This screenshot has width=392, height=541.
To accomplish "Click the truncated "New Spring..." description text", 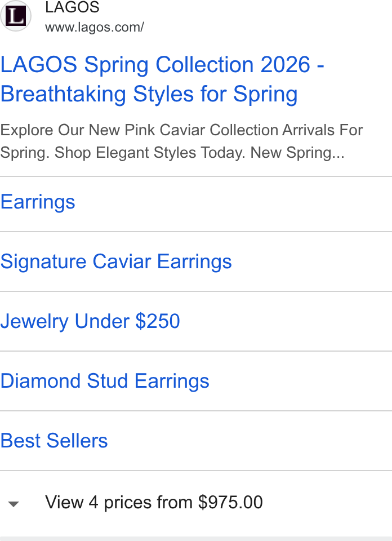I will pos(297,153).
